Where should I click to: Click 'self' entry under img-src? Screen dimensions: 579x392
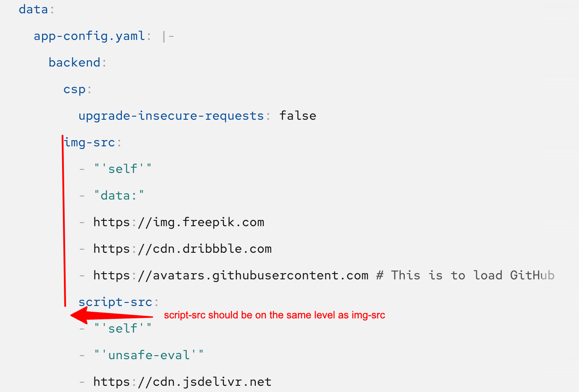(122, 169)
